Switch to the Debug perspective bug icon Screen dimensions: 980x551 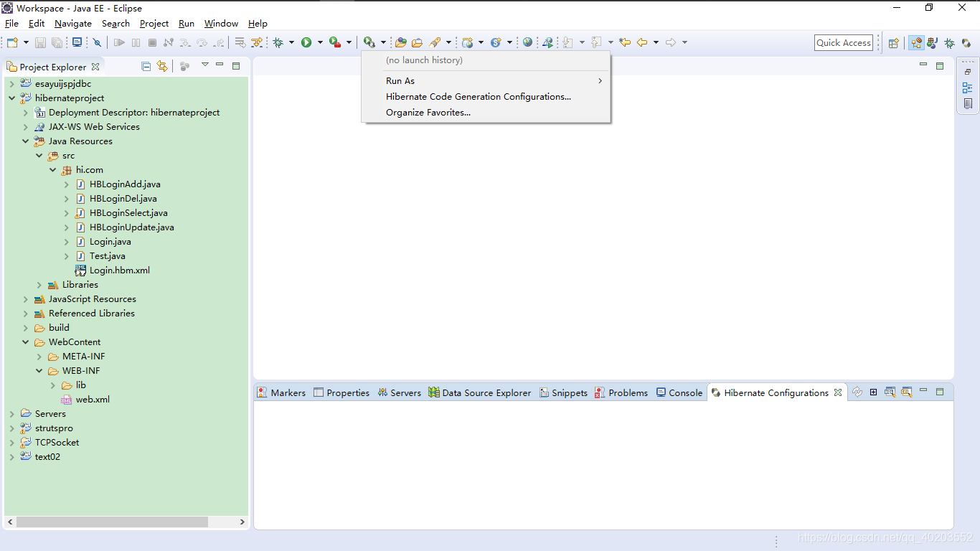(949, 43)
